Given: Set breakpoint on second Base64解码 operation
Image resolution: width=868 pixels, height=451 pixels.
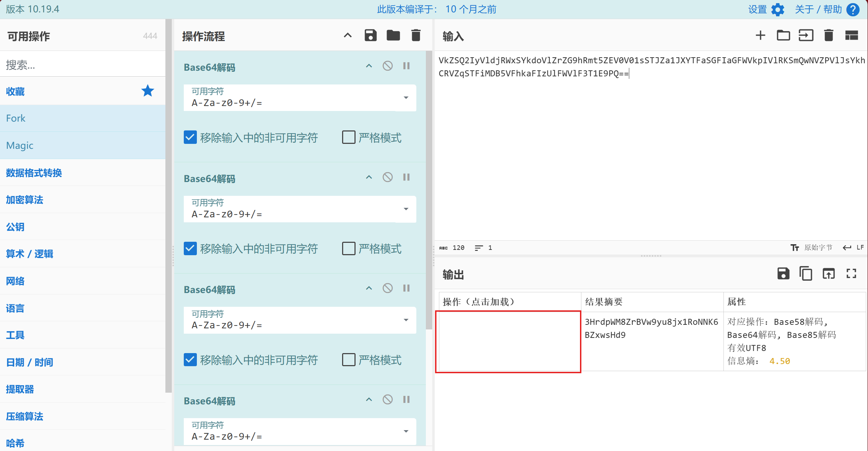Looking at the screenshot, I should (x=406, y=177).
